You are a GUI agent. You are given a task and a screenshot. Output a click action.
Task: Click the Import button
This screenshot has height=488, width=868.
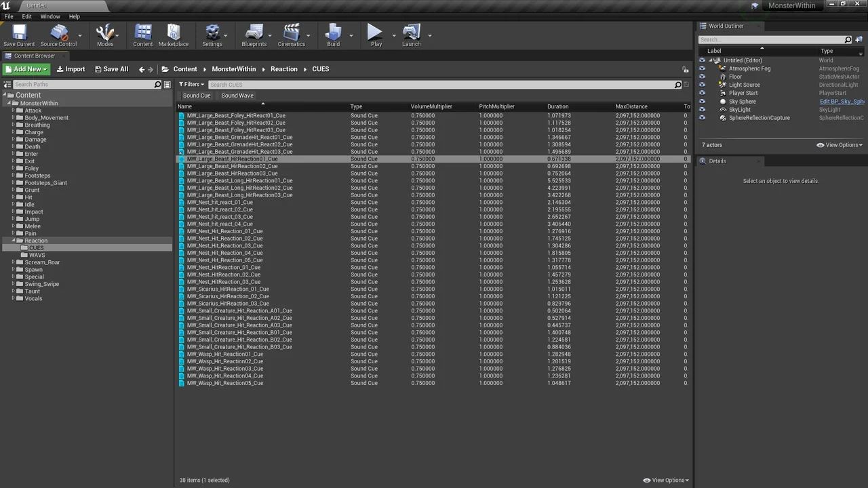[71, 69]
